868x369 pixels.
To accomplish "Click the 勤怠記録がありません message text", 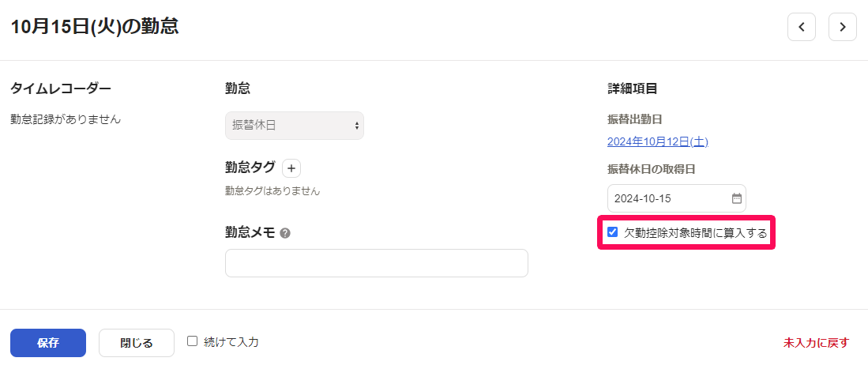I will [66, 119].
